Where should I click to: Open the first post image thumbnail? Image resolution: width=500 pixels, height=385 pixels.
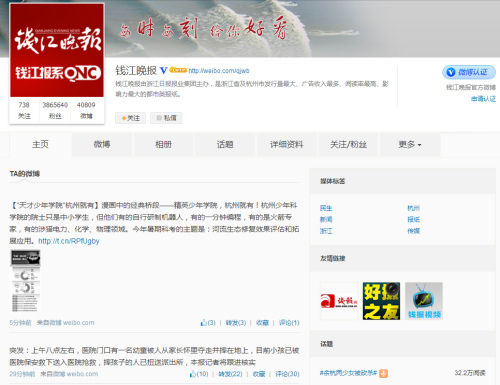click(26, 281)
